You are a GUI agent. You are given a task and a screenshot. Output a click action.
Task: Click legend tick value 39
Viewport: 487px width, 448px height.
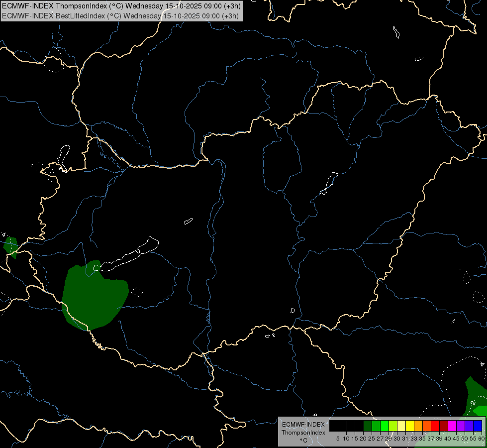pos(439,439)
